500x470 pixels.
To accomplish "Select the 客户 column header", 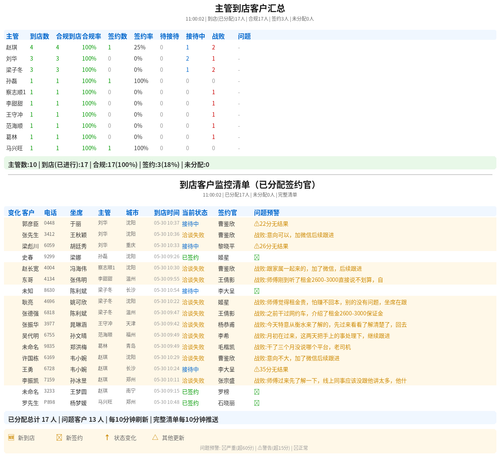I will (28, 213).
